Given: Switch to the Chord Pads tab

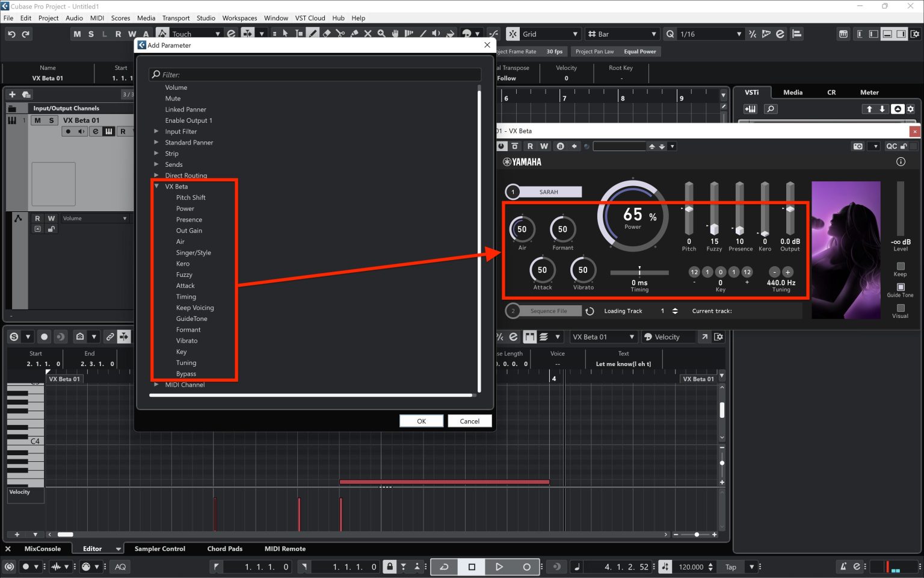Looking at the screenshot, I should (224, 548).
